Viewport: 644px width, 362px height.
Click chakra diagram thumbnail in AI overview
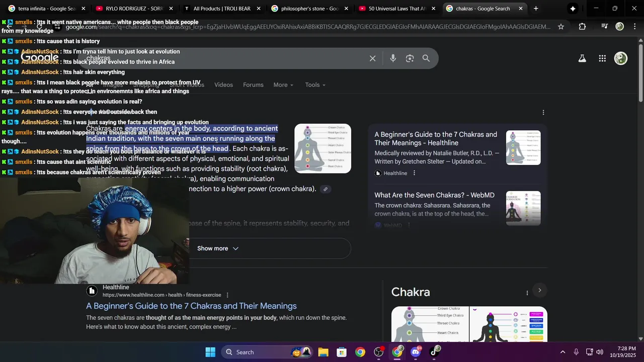pyautogui.click(x=323, y=148)
